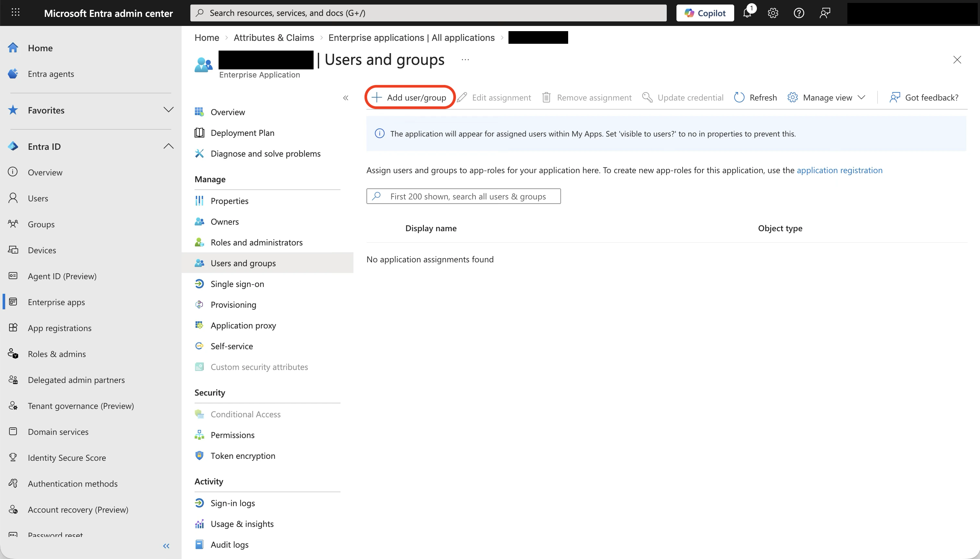Focus the global search resources box
The width and height of the screenshot is (980, 559).
(428, 13)
